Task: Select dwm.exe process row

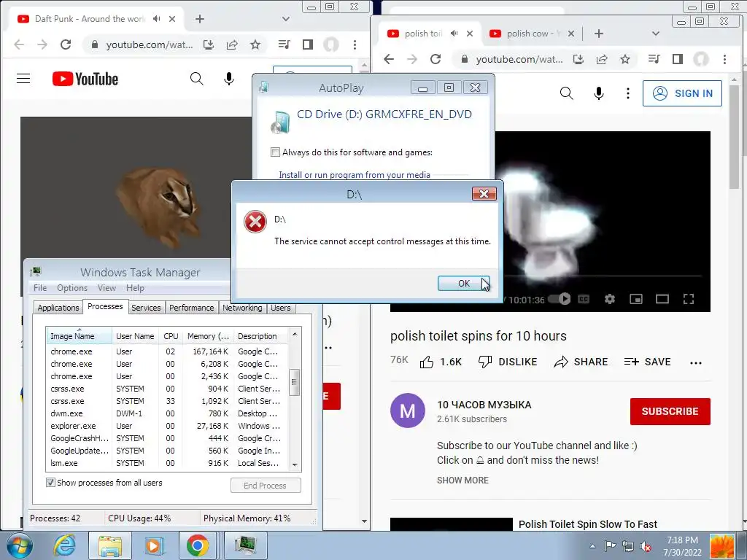Action: coord(167,413)
